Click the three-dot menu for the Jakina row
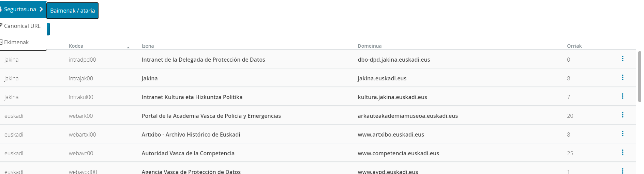Viewport: 644px width, 174px height. tap(623, 78)
